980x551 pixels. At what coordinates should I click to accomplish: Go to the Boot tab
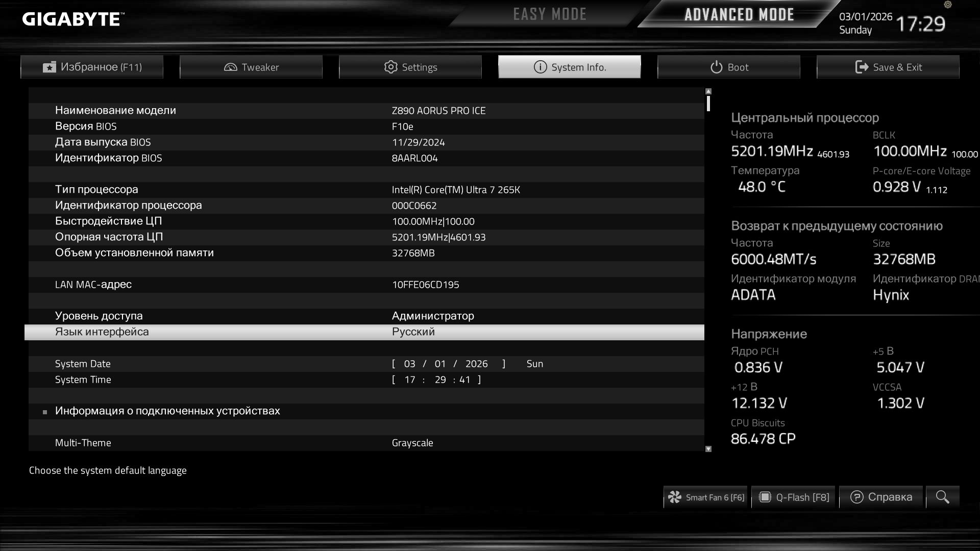(729, 67)
